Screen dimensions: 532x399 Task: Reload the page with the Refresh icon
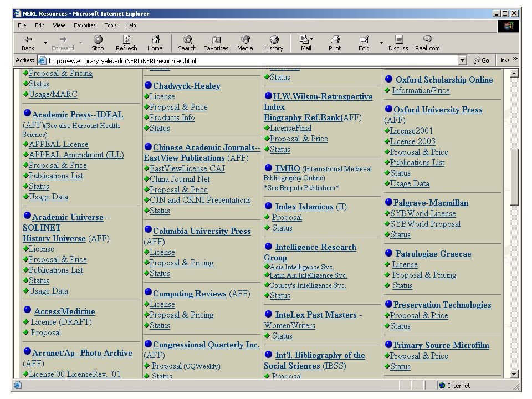click(126, 43)
